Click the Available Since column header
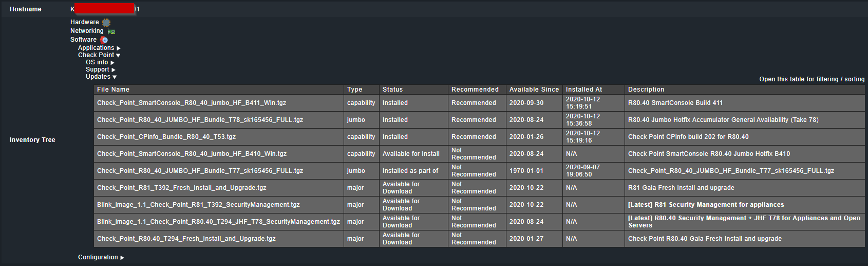 (534, 90)
